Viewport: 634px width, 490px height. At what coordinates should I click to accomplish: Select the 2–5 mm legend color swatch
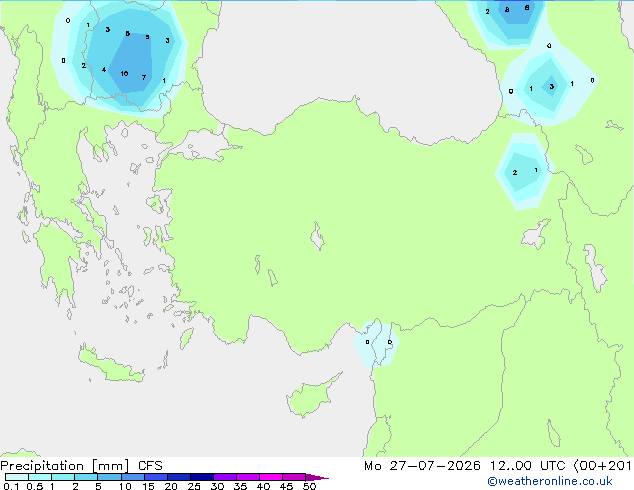pos(86,477)
